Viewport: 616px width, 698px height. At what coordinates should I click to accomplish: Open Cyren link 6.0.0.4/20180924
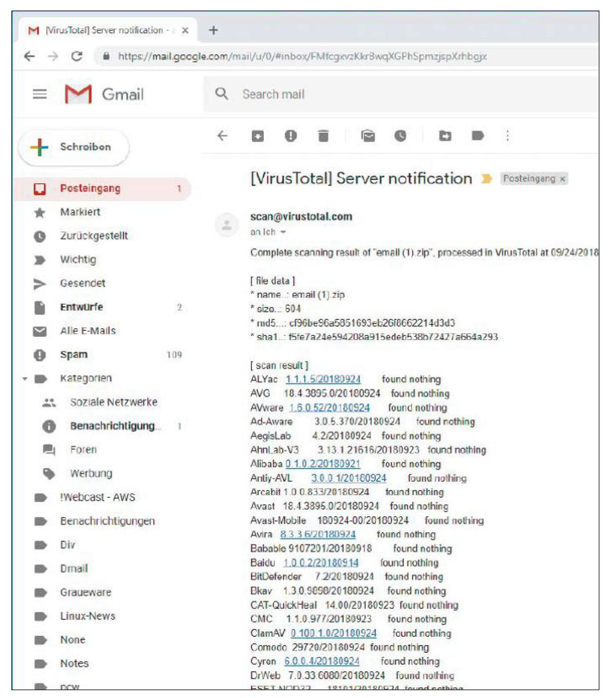322,662
